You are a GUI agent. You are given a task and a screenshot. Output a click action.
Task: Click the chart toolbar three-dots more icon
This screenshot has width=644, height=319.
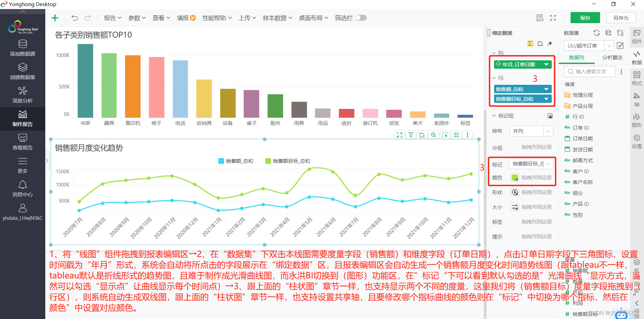pos(467,135)
